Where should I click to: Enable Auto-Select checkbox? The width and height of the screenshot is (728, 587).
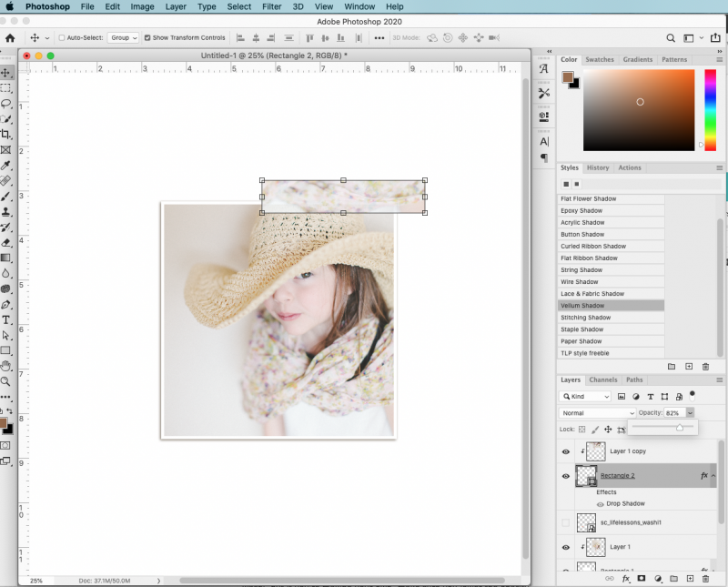(x=62, y=38)
